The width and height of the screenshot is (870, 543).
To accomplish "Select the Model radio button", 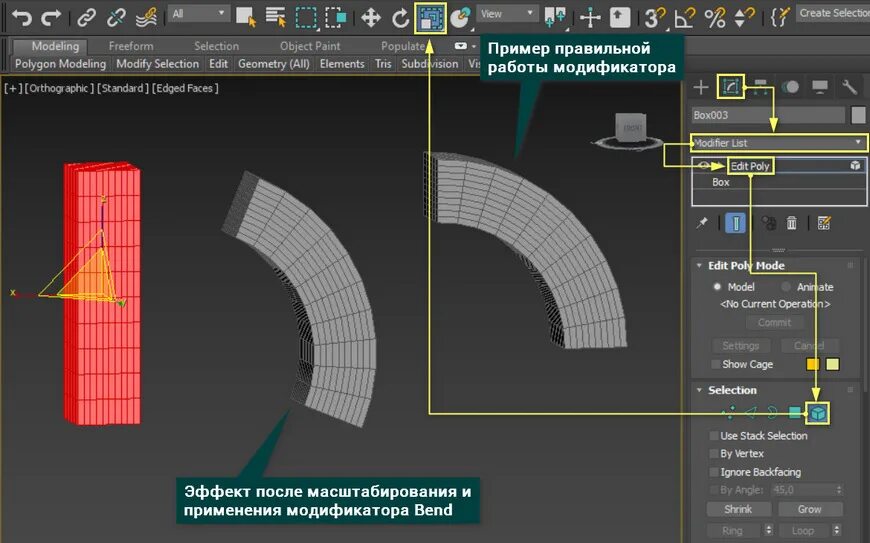I will click(x=717, y=287).
